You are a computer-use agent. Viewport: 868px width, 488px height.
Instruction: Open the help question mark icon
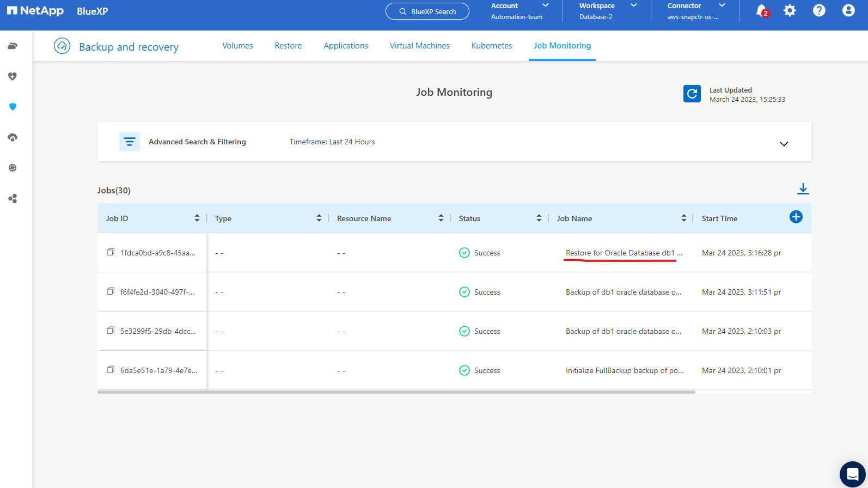click(818, 11)
